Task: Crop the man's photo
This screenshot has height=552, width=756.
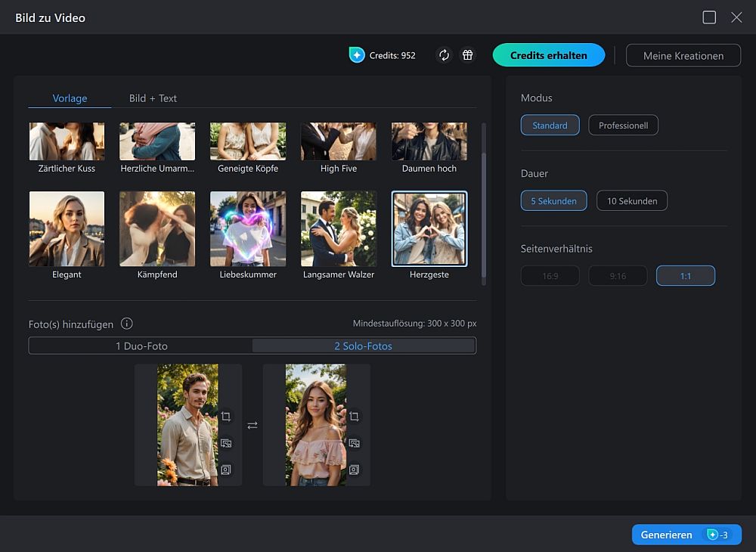Action: pos(225,417)
